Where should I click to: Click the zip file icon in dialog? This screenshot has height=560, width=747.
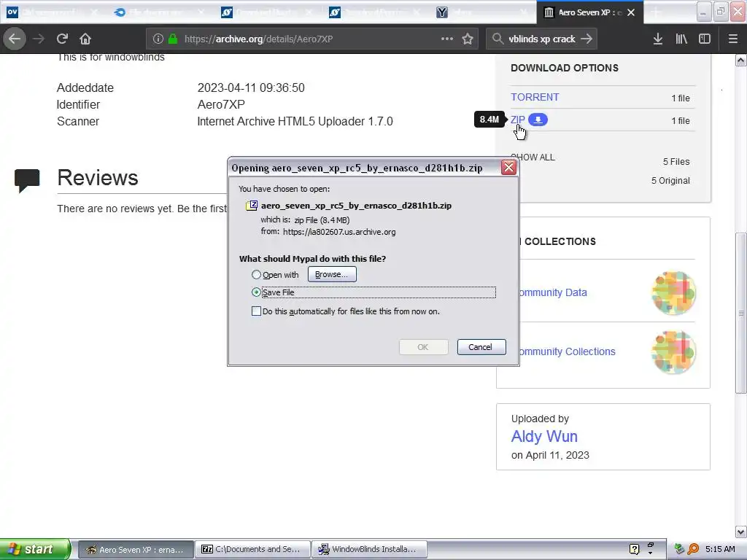coord(252,206)
